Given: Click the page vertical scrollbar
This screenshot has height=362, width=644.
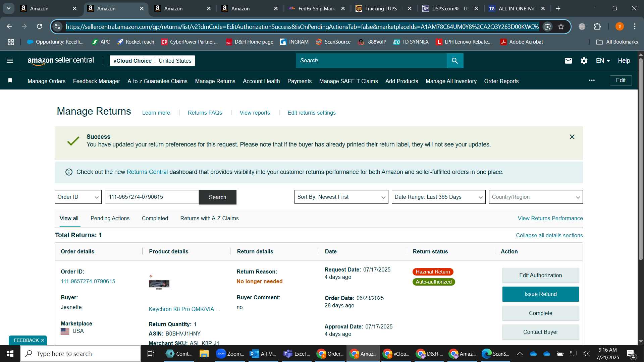Looking at the screenshot, I should pos(641,159).
